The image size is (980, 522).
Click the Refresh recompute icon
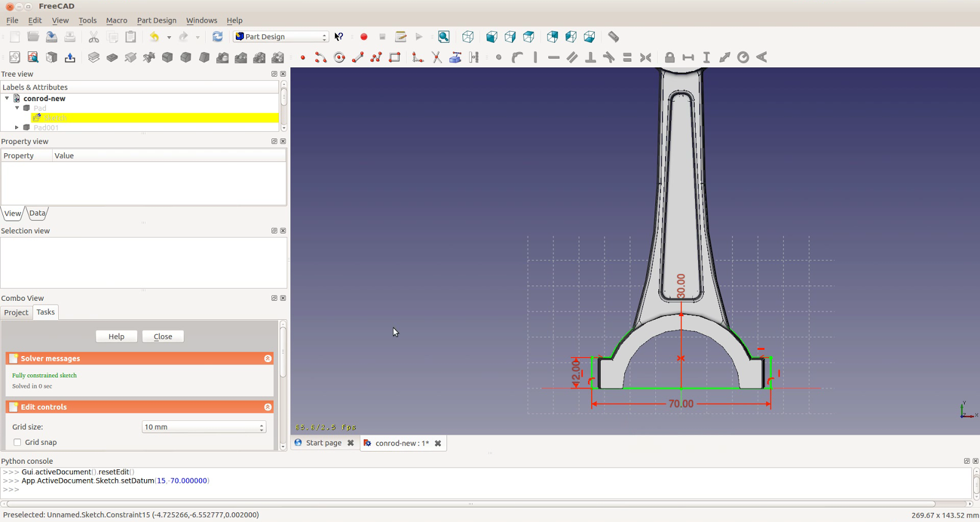(x=217, y=37)
